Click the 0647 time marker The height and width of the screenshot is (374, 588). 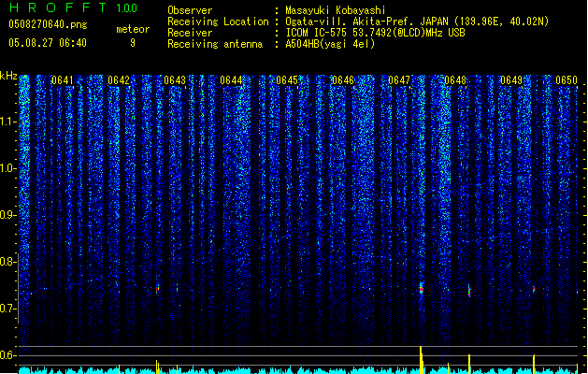click(399, 80)
